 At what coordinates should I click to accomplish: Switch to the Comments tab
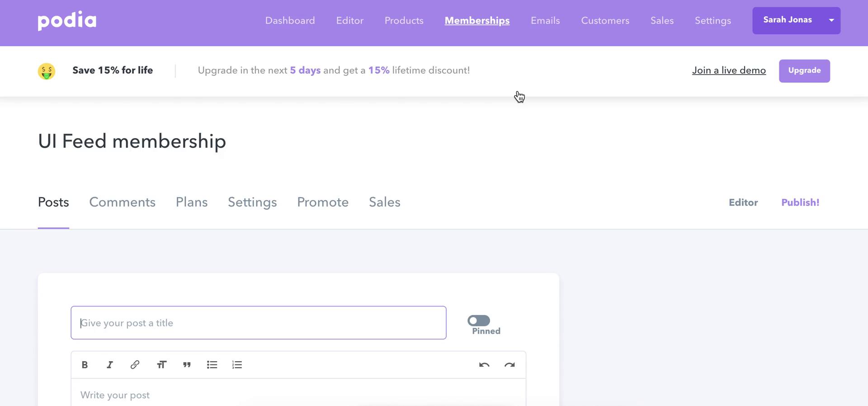(x=122, y=202)
